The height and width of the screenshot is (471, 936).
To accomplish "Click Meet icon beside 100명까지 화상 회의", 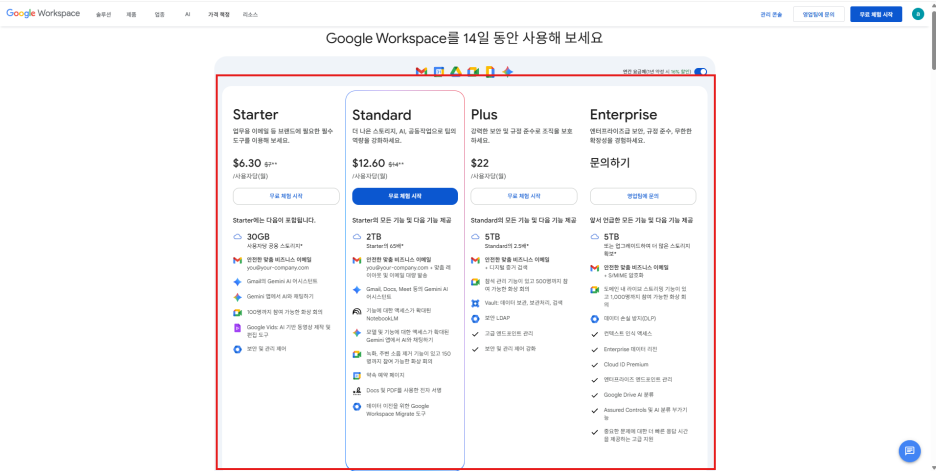I will click(237, 312).
